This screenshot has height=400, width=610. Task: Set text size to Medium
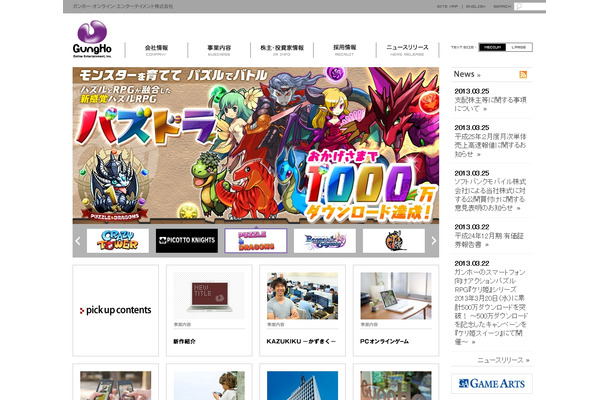(x=492, y=47)
